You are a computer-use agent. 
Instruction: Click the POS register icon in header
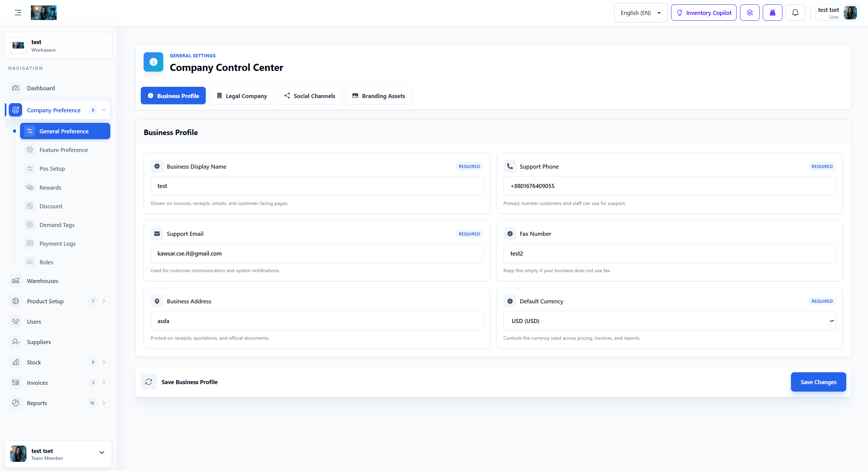pos(772,13)
